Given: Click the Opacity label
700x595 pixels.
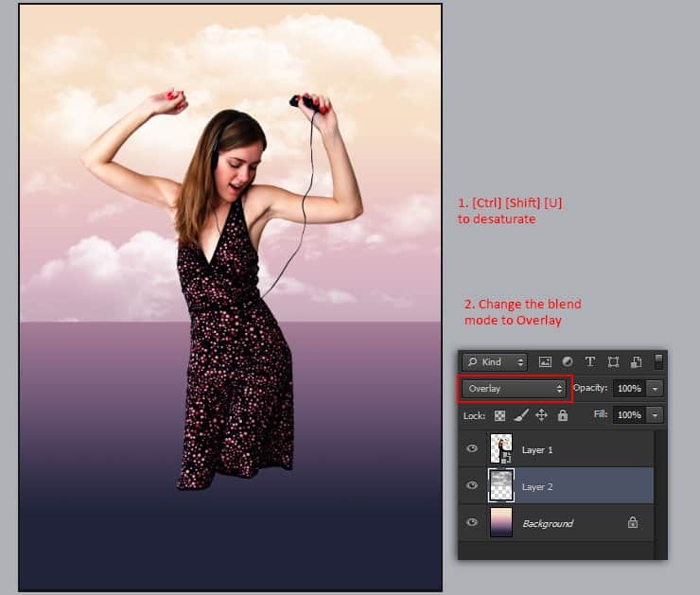Looking at the screenshot, I should 590,388.
